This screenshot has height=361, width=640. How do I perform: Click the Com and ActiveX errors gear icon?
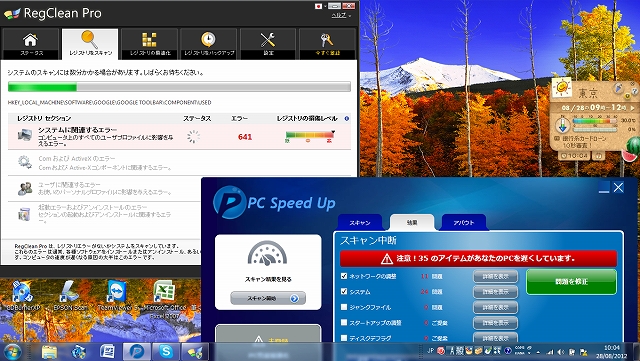(x=24, y=162)
